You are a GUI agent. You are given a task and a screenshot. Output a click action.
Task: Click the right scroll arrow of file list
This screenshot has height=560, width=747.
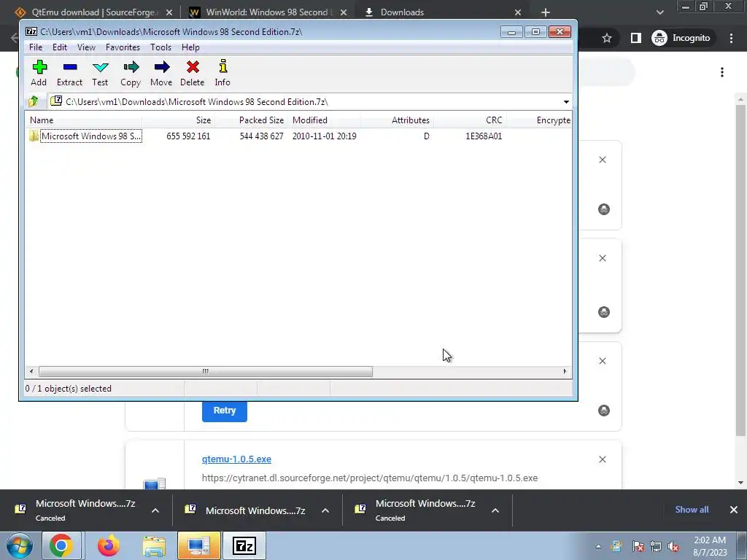pos(565,371)
